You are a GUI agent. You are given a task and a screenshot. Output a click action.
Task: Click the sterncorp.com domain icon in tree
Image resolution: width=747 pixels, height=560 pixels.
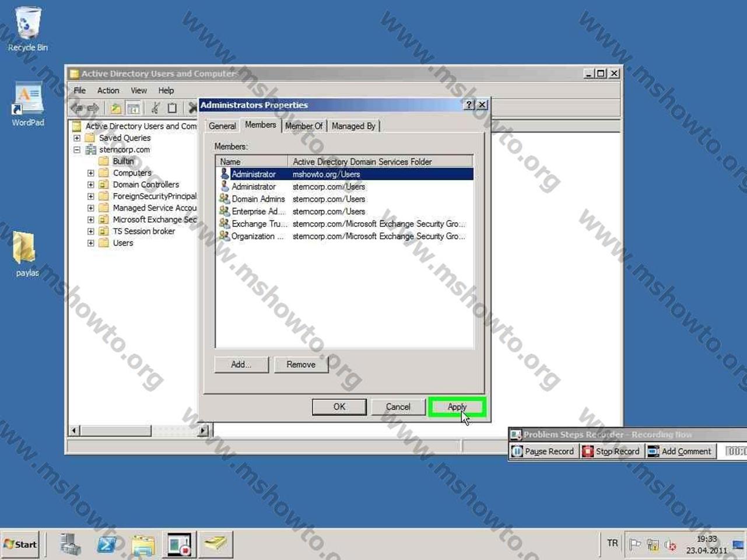point(90,150)
